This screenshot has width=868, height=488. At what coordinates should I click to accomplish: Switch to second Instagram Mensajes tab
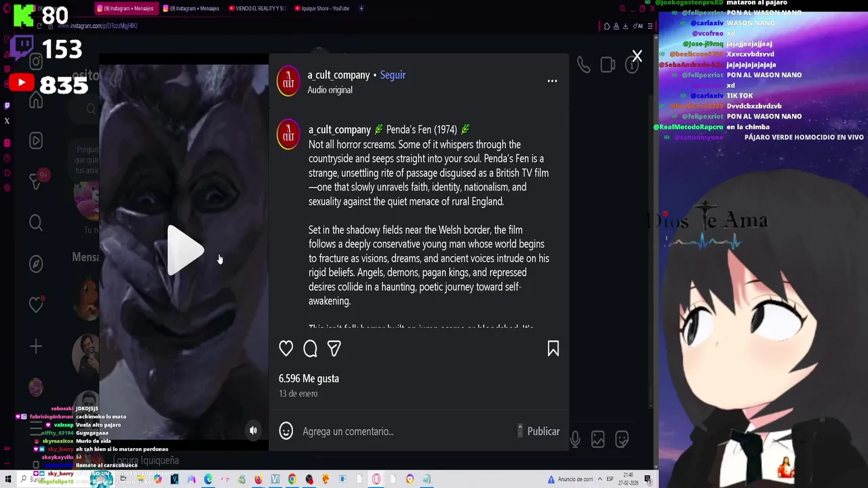[x=191, y=9]
